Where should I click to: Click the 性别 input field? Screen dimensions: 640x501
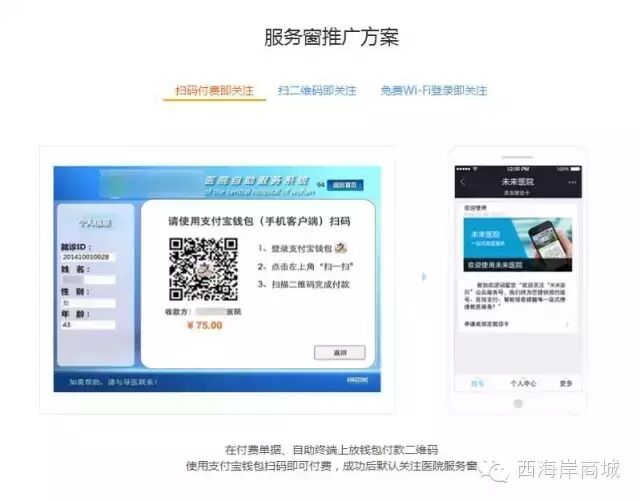[x=88, y=303]
